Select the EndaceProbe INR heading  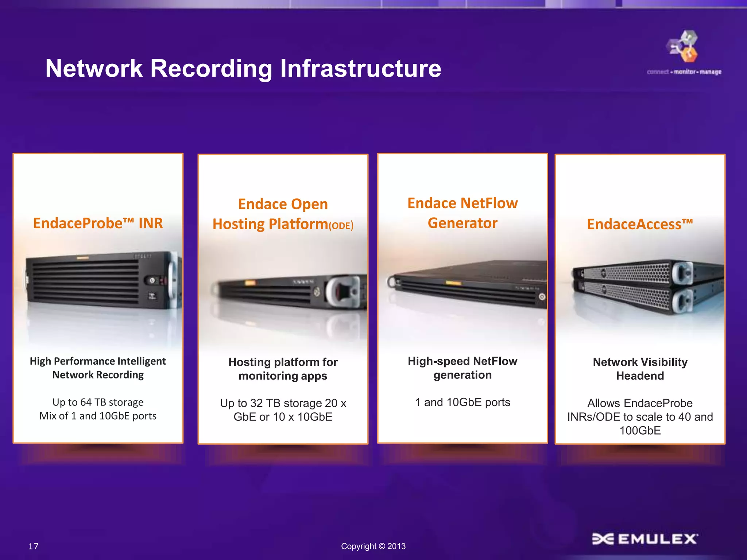tap(98, 223)
